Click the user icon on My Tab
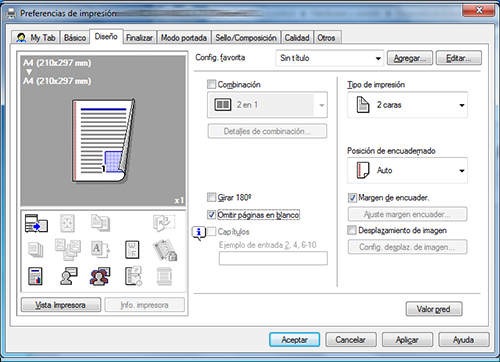Image resolution: width=500 pixels, height=362 pixels. tap(21, 38)
